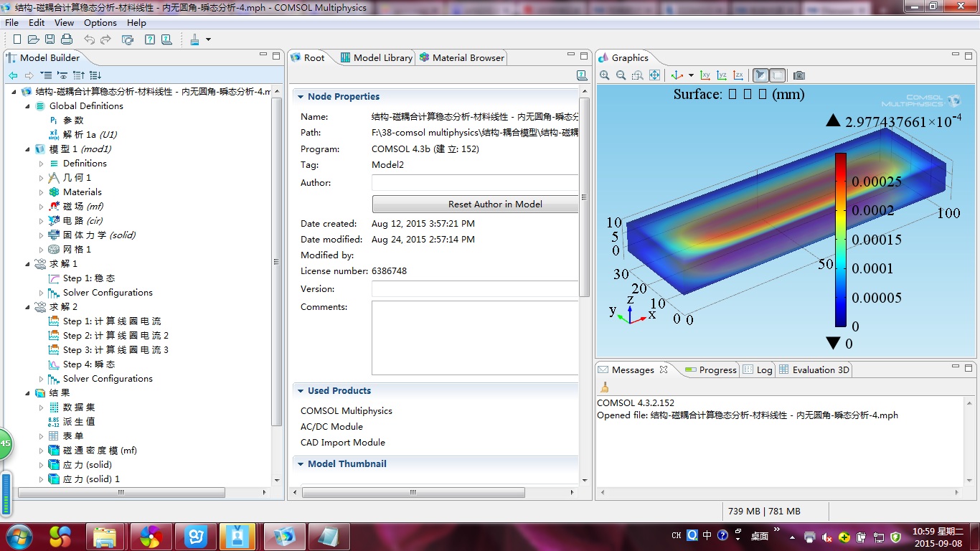Toggle transparency button in Graphics toolbar
This screenshot has width=980, height=551.
click(x=777, y=75)
